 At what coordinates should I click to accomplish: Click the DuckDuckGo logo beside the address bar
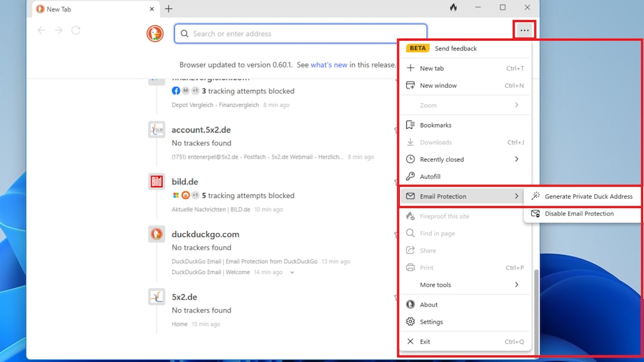click(x=155, y=33)
